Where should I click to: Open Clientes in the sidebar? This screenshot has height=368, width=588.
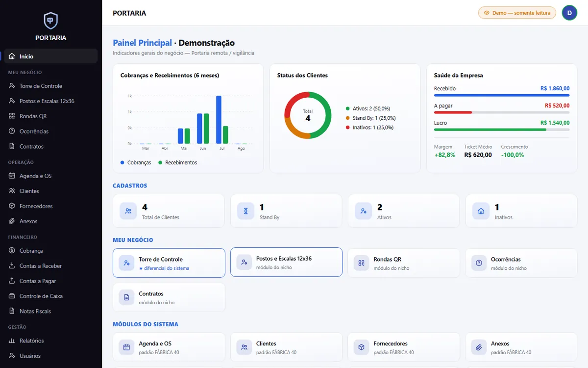pyautogui.click(x=51, y=191)
